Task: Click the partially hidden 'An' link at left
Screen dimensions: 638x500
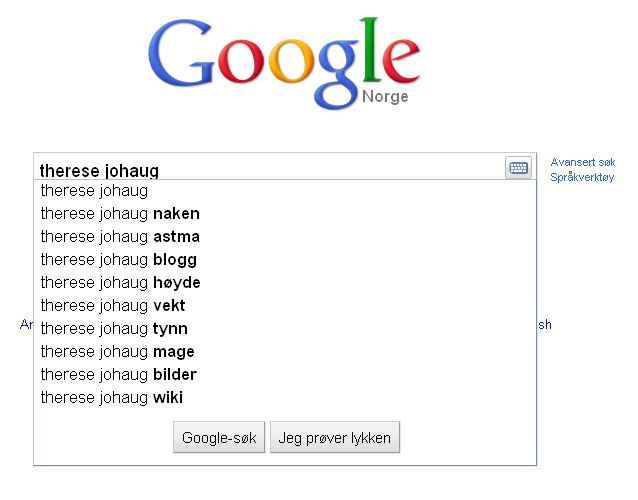Action: tap(26, 325)
